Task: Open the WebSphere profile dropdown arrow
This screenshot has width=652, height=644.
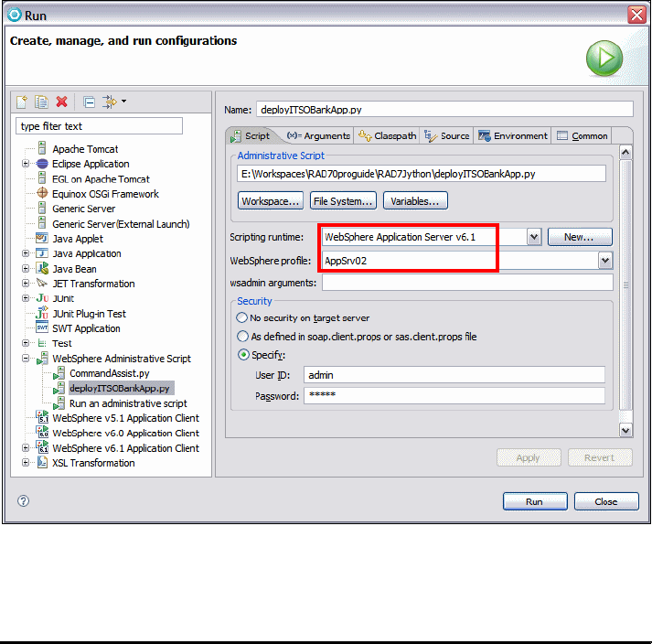Action: (605, 261)
